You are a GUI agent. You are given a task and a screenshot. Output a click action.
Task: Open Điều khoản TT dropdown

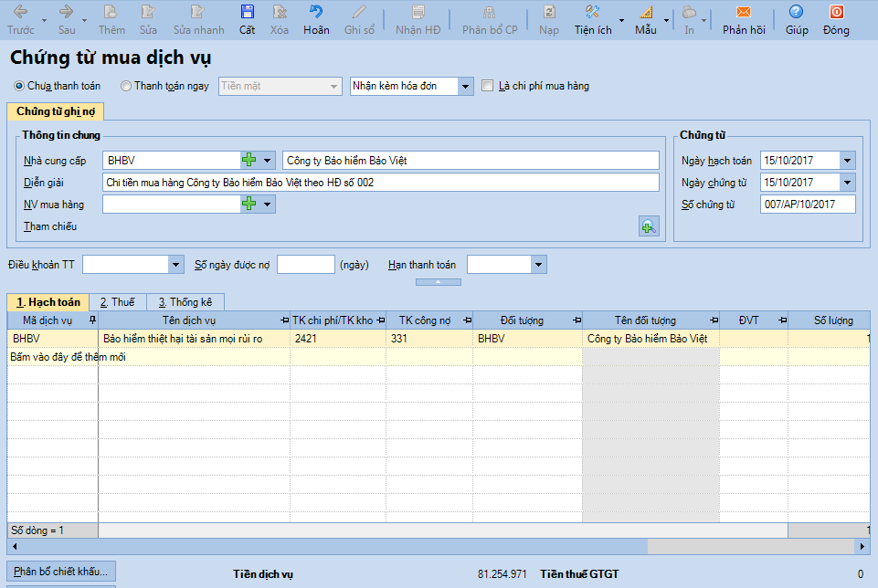[175, 264]
